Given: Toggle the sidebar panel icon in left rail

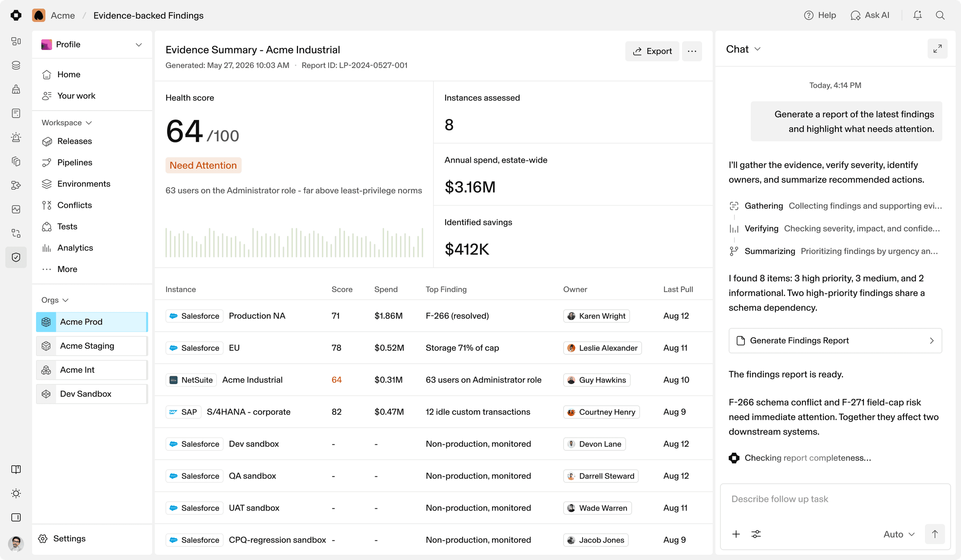Looking at the screenshot, I should (16, 517).
